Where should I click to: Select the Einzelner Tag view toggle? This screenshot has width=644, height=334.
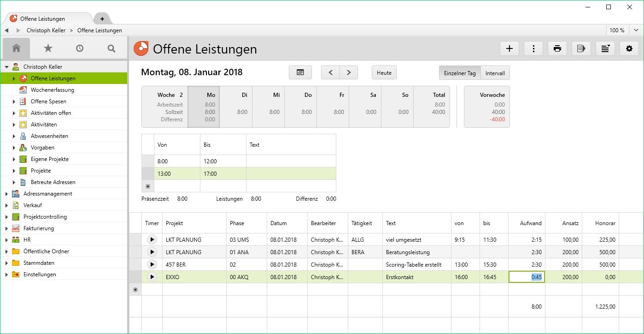[460, 73]
